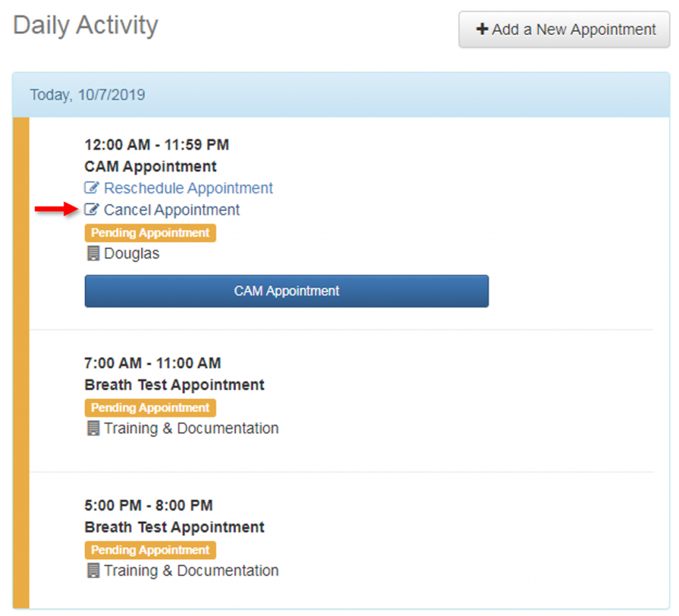Click the Daily Activity page heading
The image size is (679, 616).
tap(86, 25)
